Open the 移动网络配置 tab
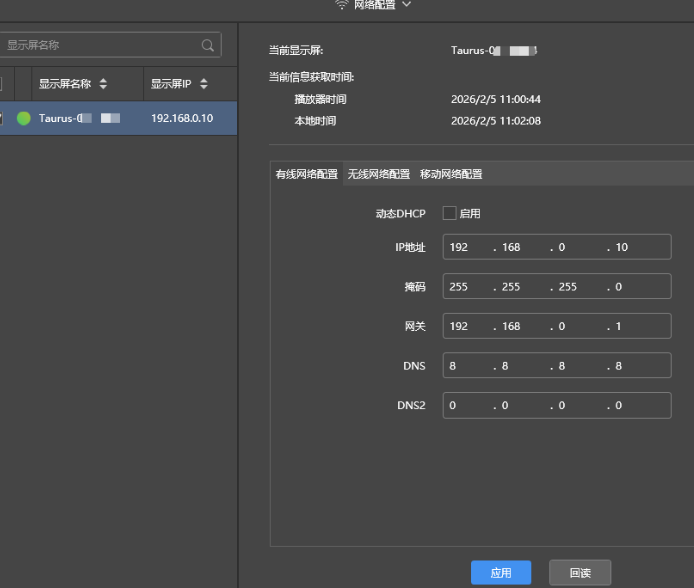 (x=451, y=174)
